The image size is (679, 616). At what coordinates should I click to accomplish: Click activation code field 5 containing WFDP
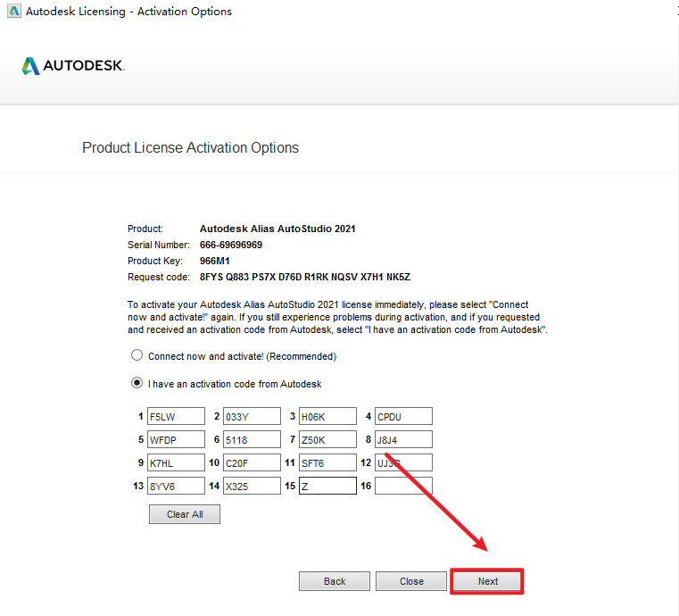pyautogui.click(x=176, y=439)
